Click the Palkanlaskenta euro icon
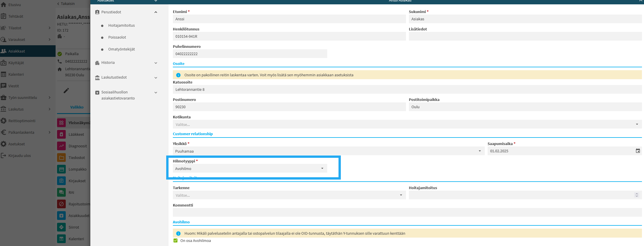Viewport: 644px width, 246px height. pyautogui.click(x=3, y=132)
